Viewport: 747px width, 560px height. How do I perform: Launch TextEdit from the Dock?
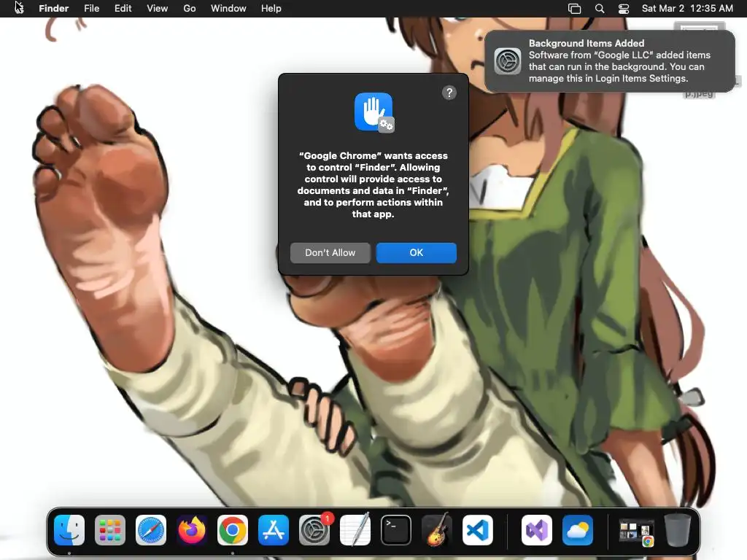pos(355,530)
